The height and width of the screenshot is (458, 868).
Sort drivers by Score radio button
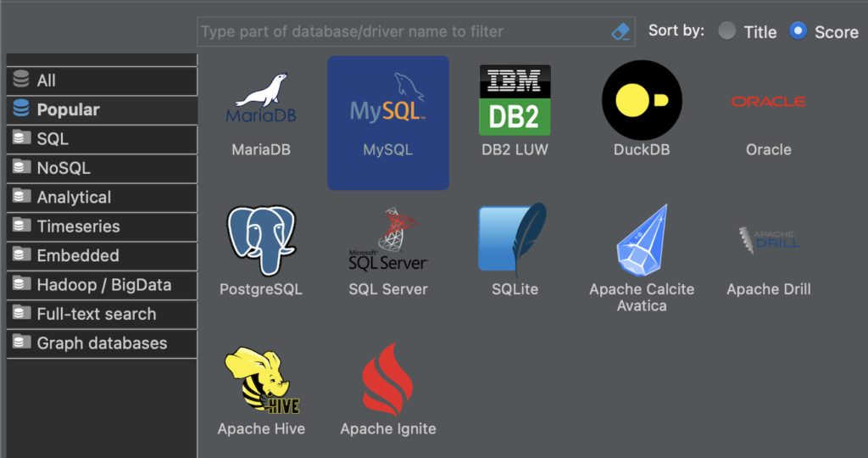(x=798, y=31)
